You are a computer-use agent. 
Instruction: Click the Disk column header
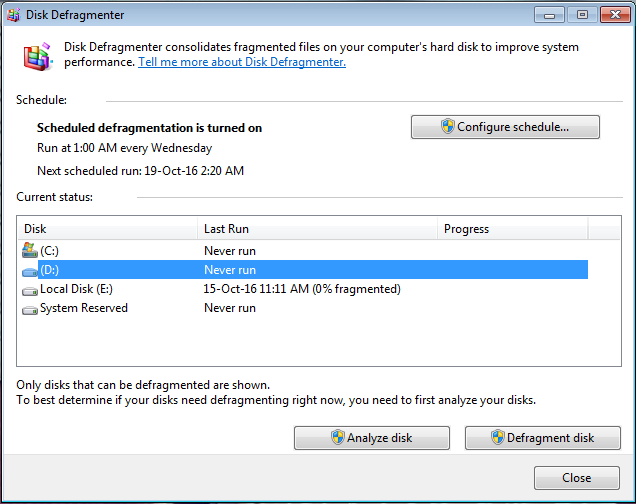[x=107, y=229]
